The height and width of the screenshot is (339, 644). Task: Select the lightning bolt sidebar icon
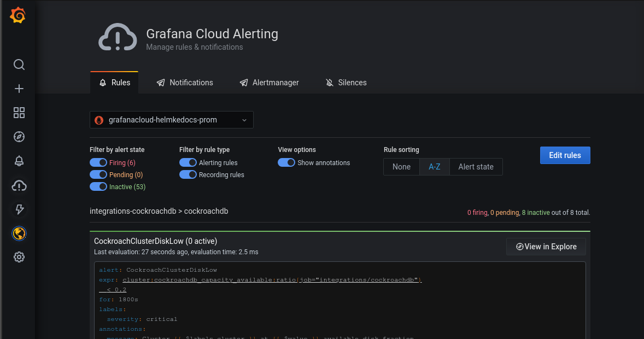(x=19, y=209)
